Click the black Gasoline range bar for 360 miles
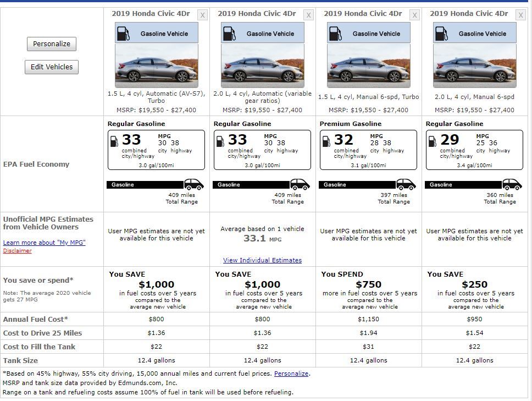Viewport: 532px width, 401px height. pyautogui.click(x=463, y=185)
